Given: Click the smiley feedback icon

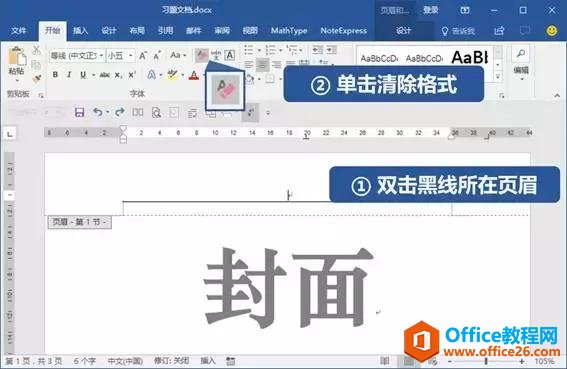Looking at the screenshot, I should coord(551,31).
